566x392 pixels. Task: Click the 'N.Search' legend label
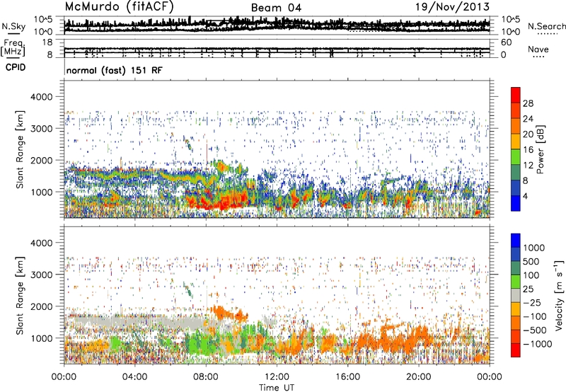546,26
